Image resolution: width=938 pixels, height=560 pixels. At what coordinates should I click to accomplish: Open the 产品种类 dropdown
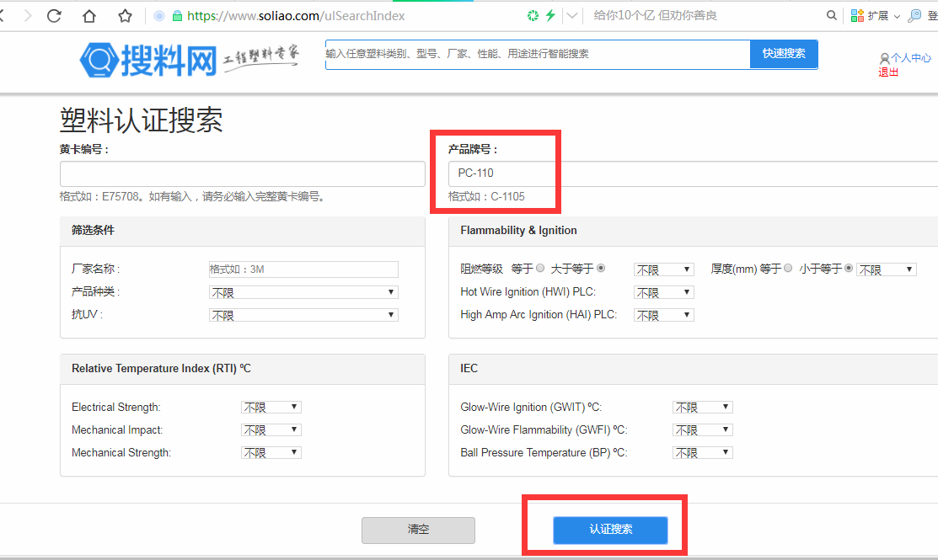(303, 292)
